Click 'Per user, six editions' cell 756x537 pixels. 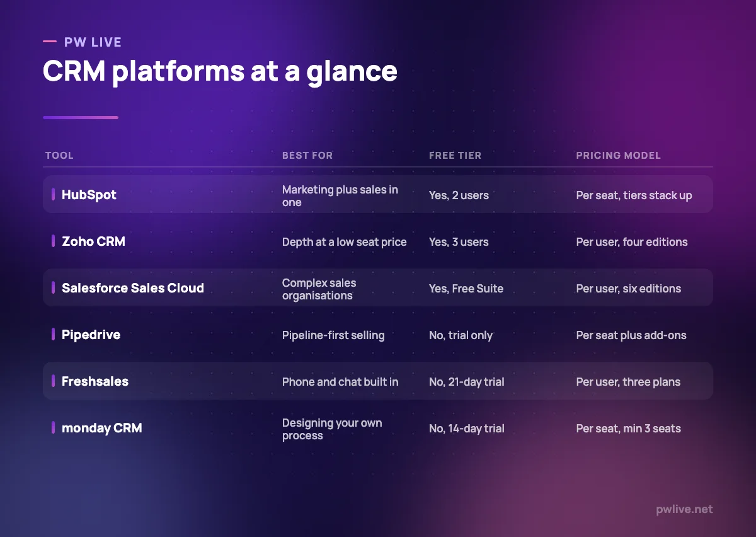tap(629, 289)
